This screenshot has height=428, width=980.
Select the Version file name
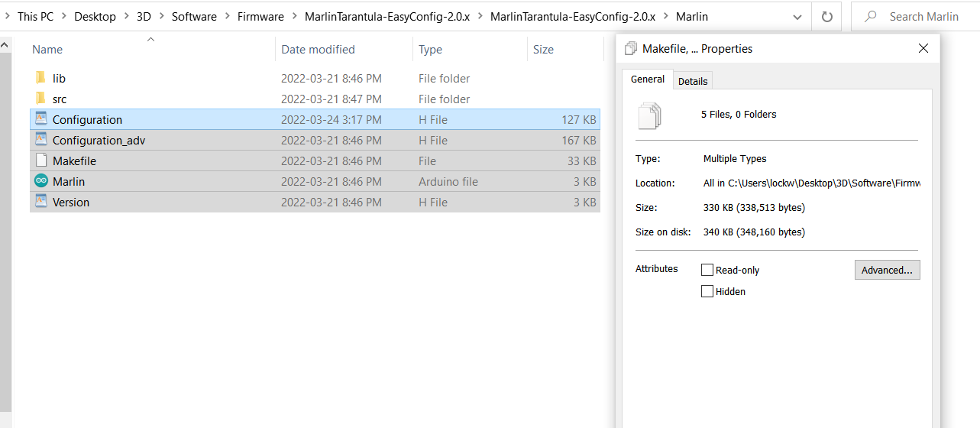71,202
